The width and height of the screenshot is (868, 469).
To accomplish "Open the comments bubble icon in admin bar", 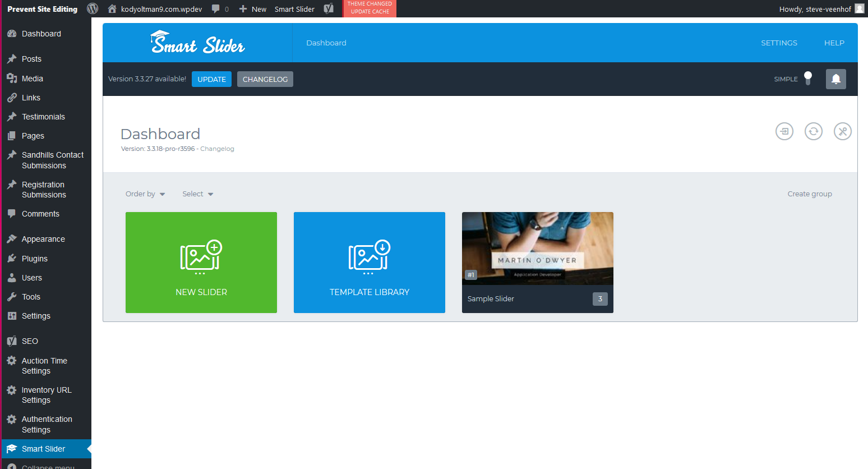I will pyautogui.click(x=216, y=9).
